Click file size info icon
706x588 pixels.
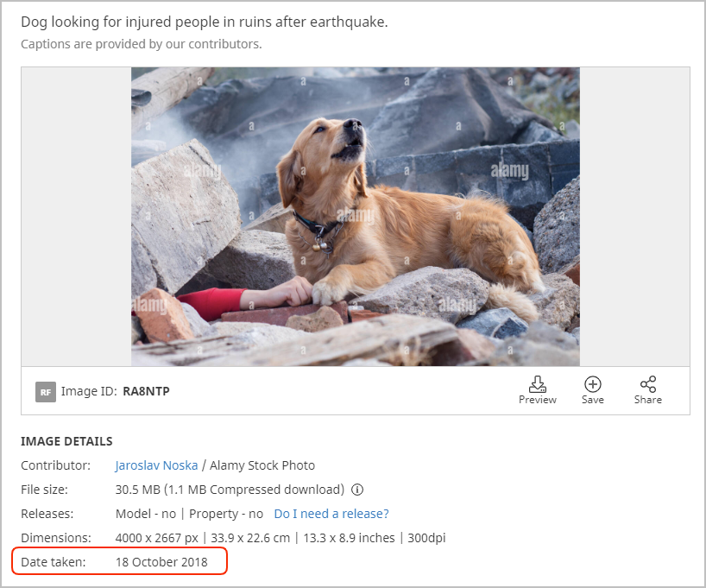tap(357, 490)
